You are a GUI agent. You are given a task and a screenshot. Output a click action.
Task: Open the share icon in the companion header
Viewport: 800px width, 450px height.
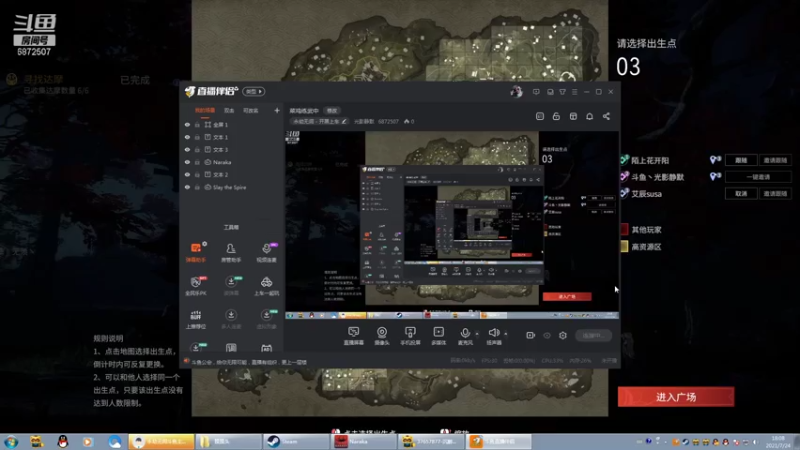tap(606, 116)
